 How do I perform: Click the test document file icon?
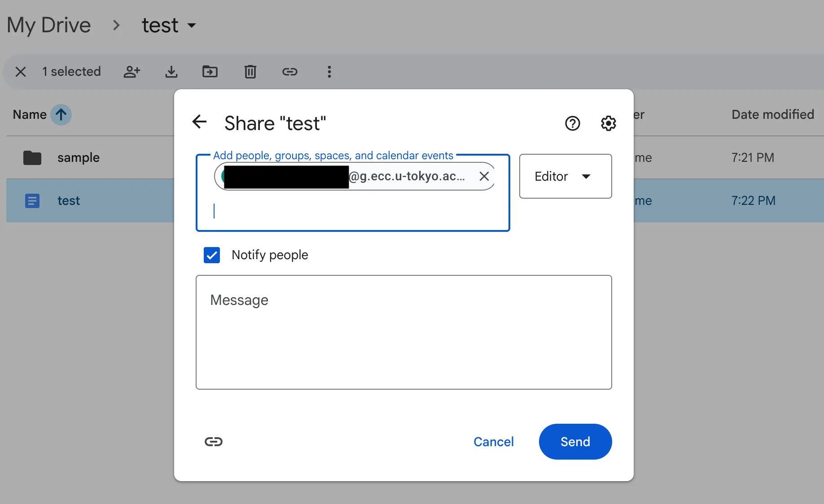(32, 201)
